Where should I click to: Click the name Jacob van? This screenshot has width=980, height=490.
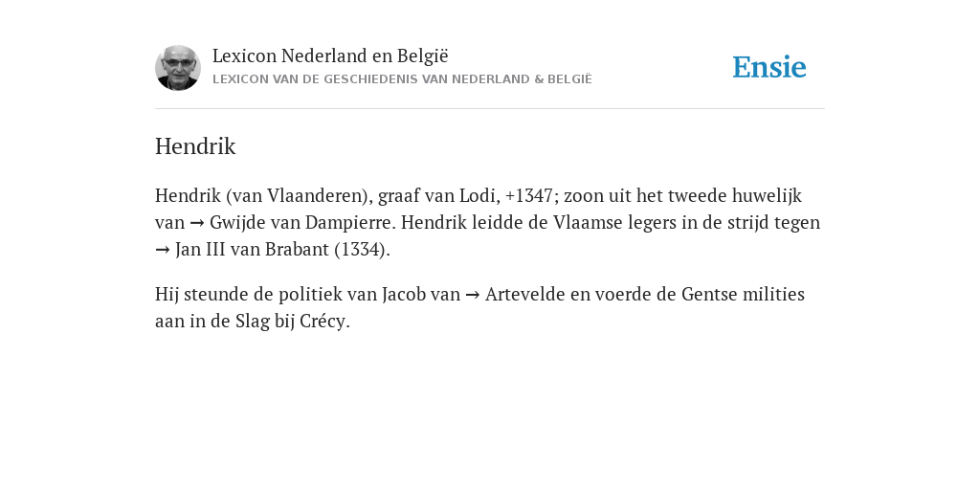(x=421, y=294)
